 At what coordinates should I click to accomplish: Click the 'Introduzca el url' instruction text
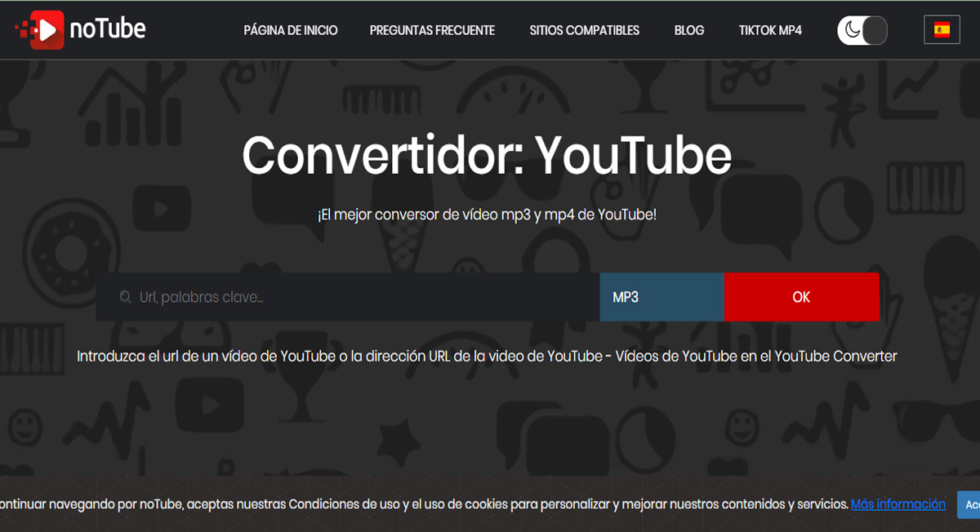(x=487, y=356)
